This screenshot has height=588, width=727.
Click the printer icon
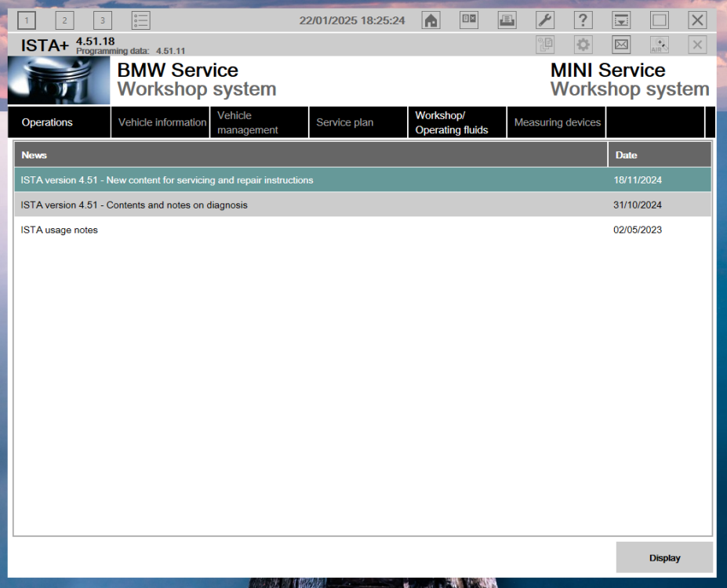507,20
